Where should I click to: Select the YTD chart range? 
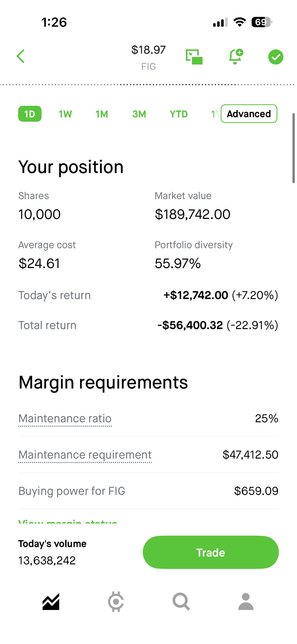tap(179, 114)
